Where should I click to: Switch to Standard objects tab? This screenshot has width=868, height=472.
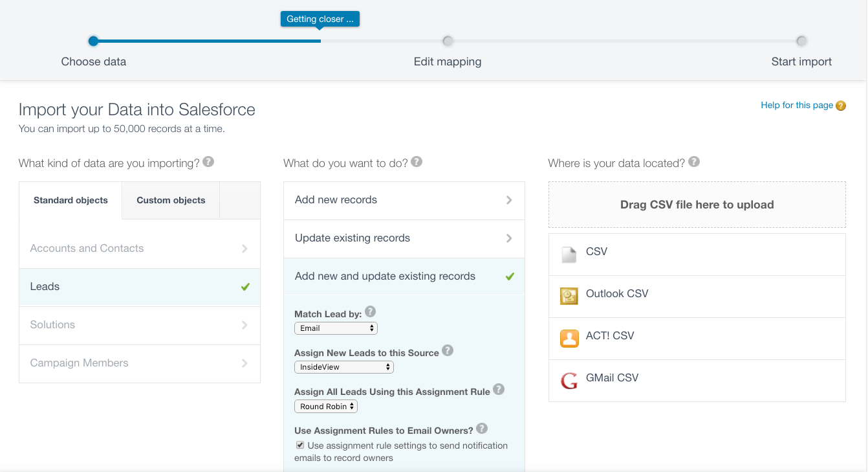[71, 201]
